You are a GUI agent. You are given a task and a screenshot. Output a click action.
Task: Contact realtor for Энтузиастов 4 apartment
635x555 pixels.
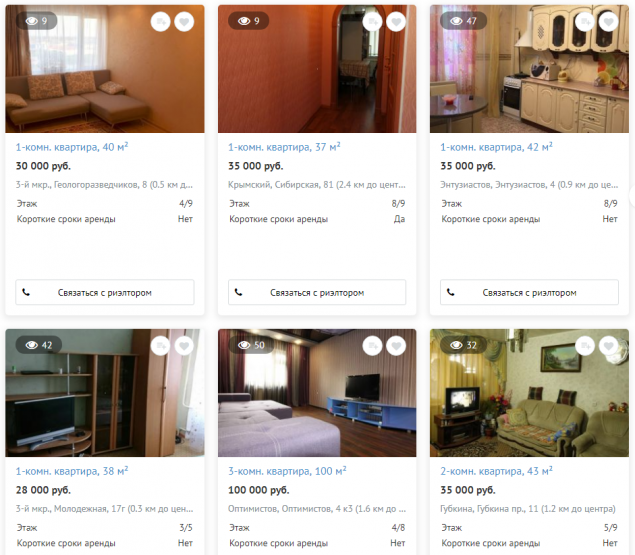tap(529, 292)
